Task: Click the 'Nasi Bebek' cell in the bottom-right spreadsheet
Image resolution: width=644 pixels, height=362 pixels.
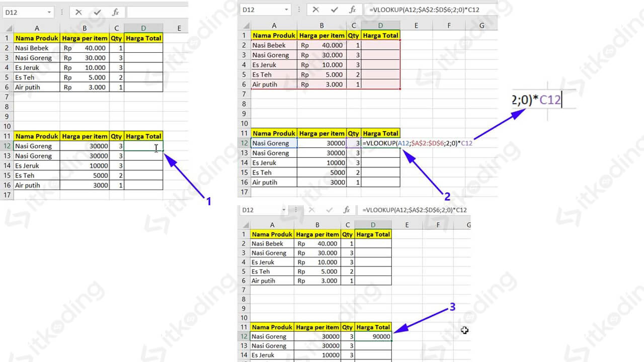Action: (x=272, y=244)
